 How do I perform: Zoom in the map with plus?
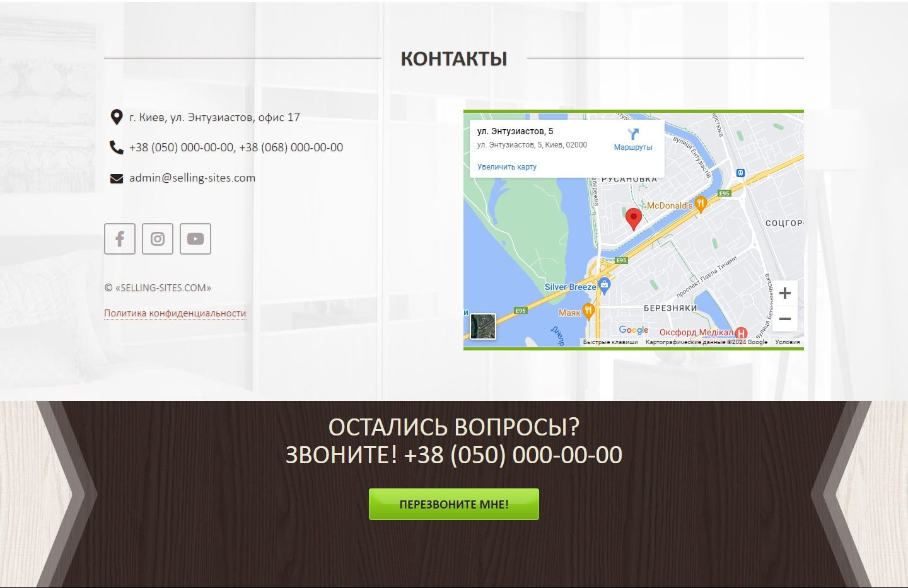pos(785,293)
